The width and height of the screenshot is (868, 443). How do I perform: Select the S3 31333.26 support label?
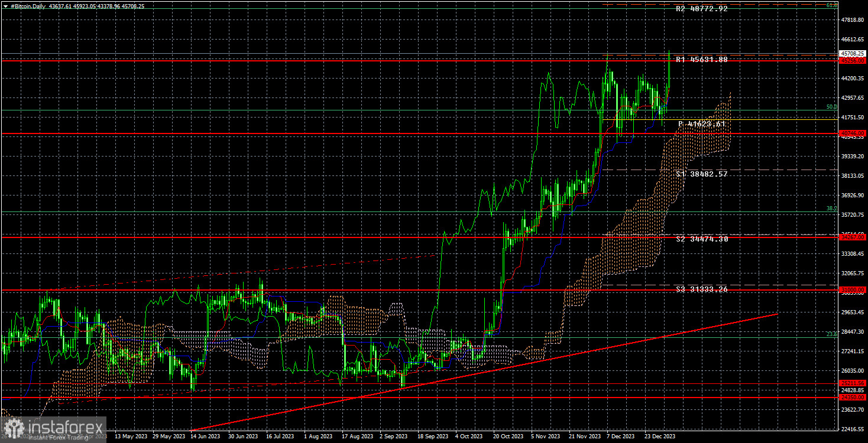click(702, 289)
